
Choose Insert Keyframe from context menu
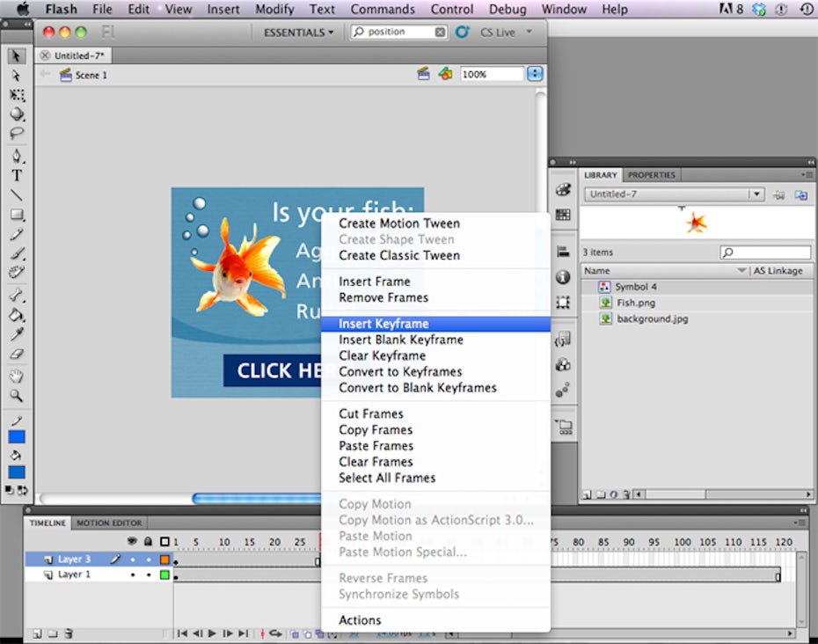click(x=383, y=324)
